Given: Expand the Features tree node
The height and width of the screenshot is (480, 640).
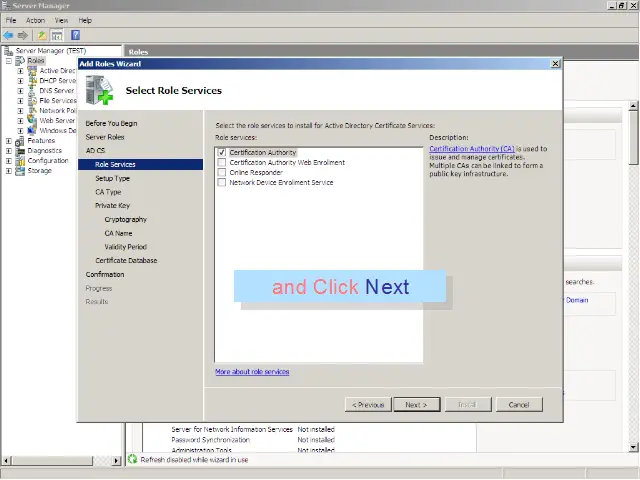Looking at the screenshot, I should [9, 141].
